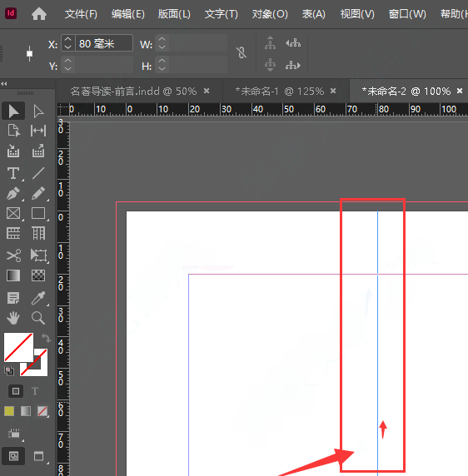Switch to 未命名-2 @ 100% tab
This screenshot has width=468, height=476.
406,91
